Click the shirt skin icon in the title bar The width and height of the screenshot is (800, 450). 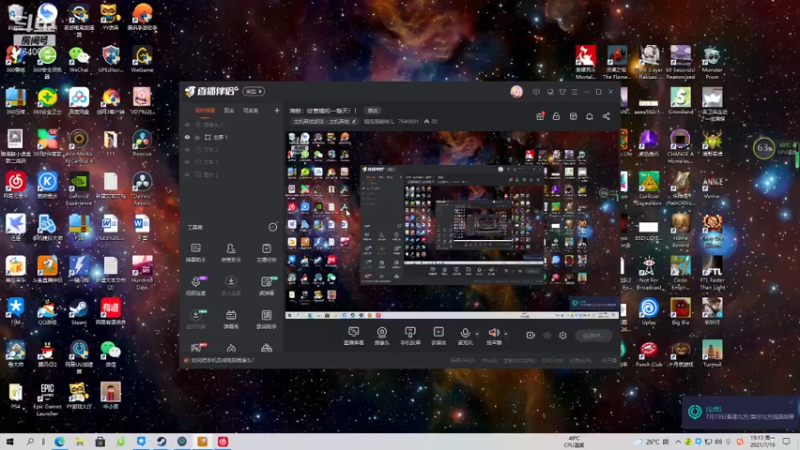tap(562, 92)
